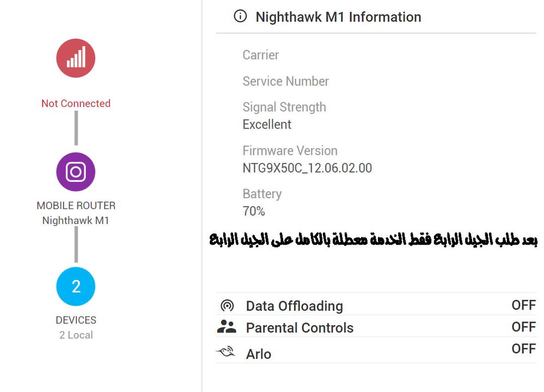Toggle the Parental Controls OFF status

[x=523, y=327]
